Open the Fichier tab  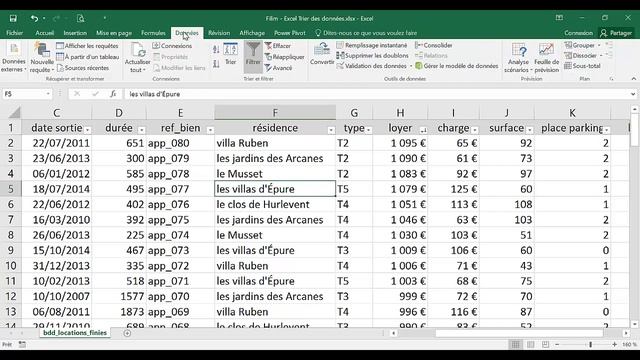point(15,33)
